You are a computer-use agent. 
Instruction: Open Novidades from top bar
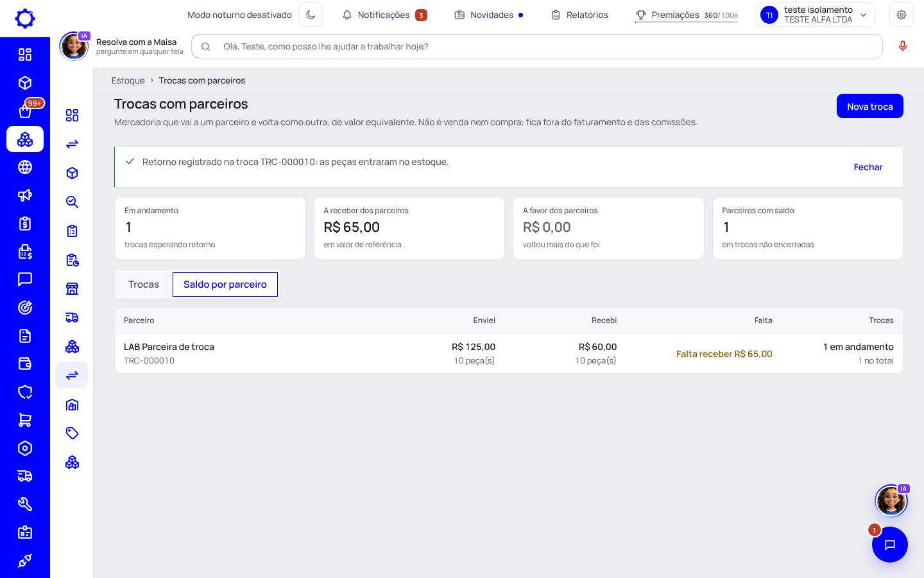coord(488,15)
